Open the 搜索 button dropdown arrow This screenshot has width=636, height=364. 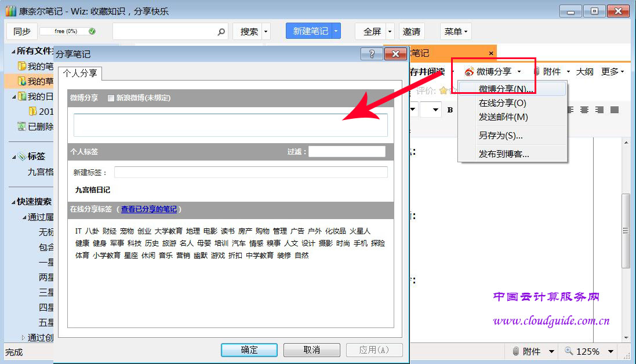[266, 32]
